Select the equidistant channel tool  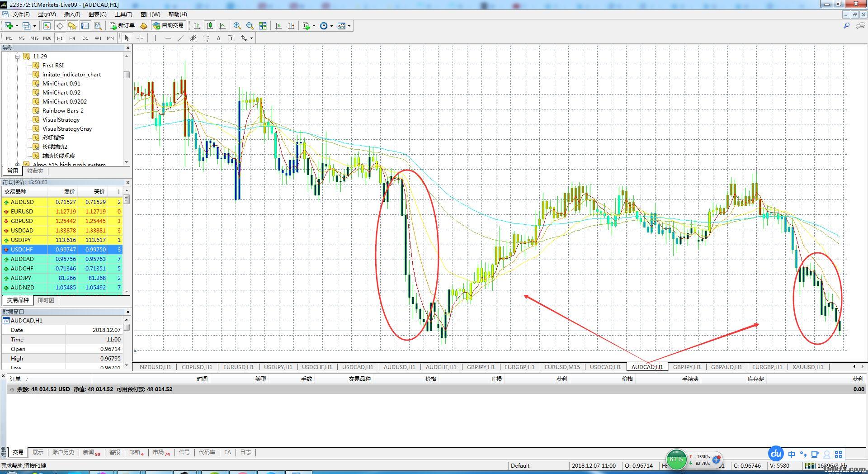click(x=193, y=38)
